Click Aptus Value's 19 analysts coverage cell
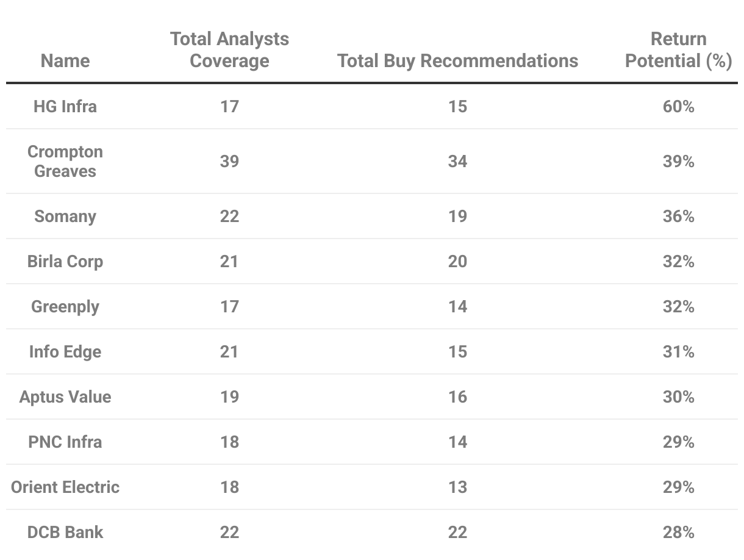The image size is (744, 560). pos(229,397)
